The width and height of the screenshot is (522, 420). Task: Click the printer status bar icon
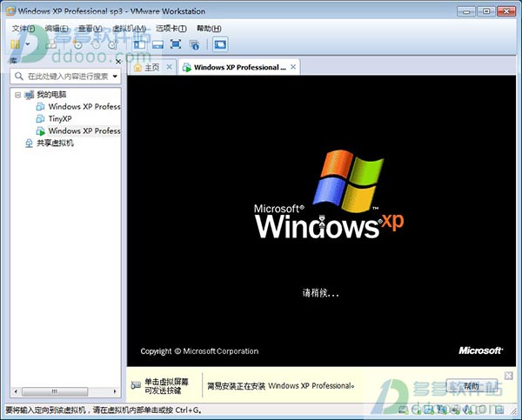pos(455,410)
